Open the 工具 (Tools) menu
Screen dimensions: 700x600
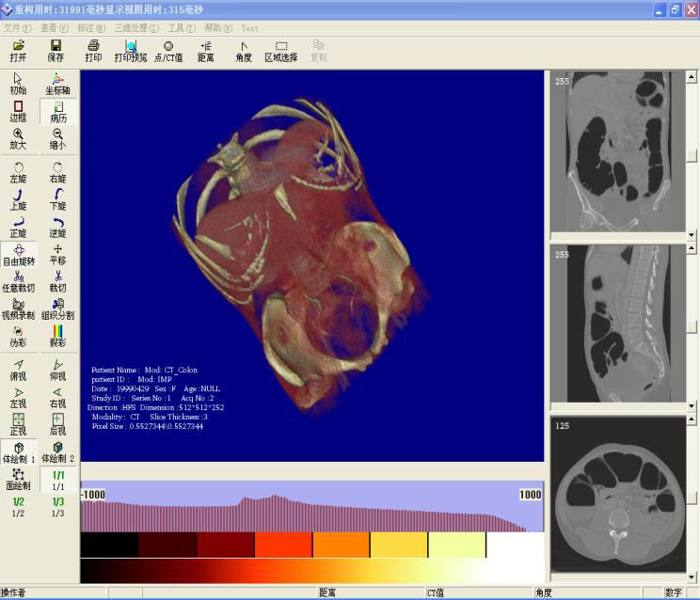coord(182,28)
